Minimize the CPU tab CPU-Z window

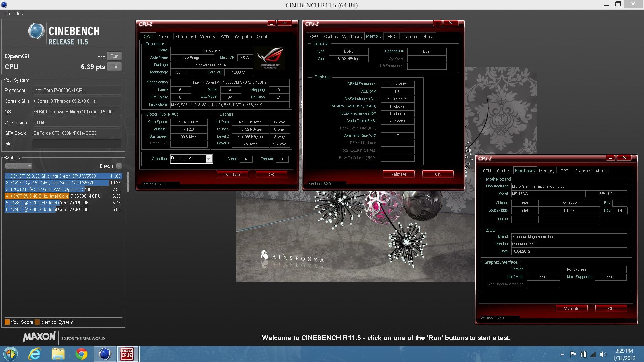271,23
